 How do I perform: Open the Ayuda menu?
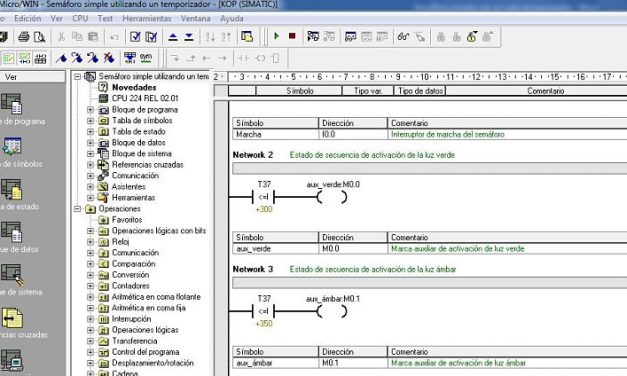pyautogui.click(x=232, y=18)
